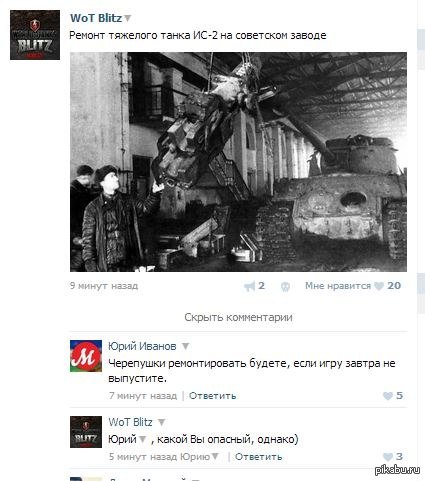Screen dimensions: 425x481
Task: Open Юрий Иванов's avatar with letter M
Action: tap(86, 356)
